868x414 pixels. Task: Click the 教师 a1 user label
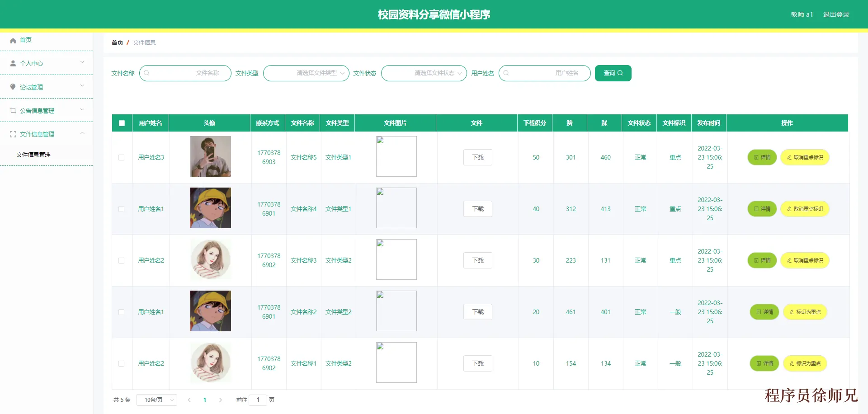pyautogui.click(x=802, y=14)
